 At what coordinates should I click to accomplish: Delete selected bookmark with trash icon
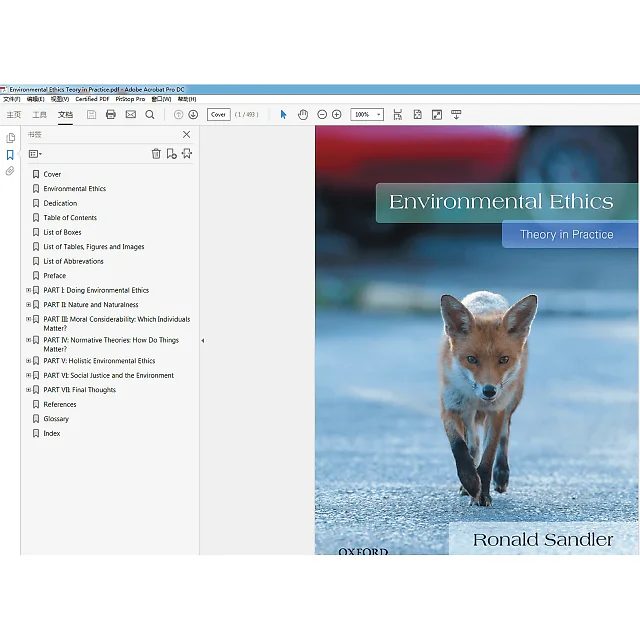[156, 154]
